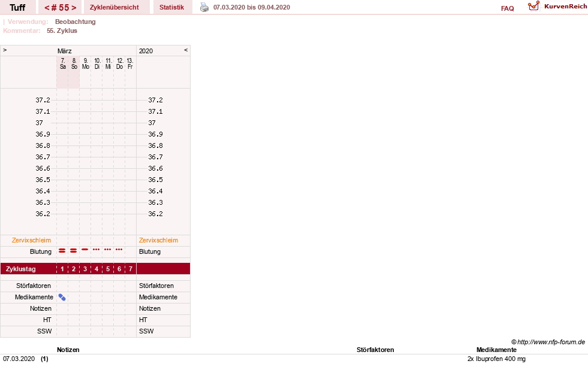Click the '55. Zyklus' comment text

coord(62,31)
